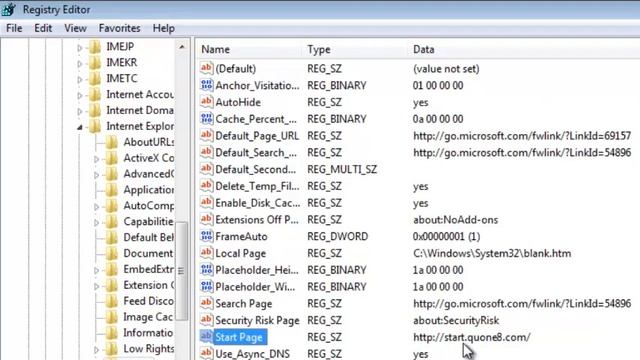The image size is (640, 360).
Task: Click the about:SecurityRisk data value
Action: click(456, 320)
